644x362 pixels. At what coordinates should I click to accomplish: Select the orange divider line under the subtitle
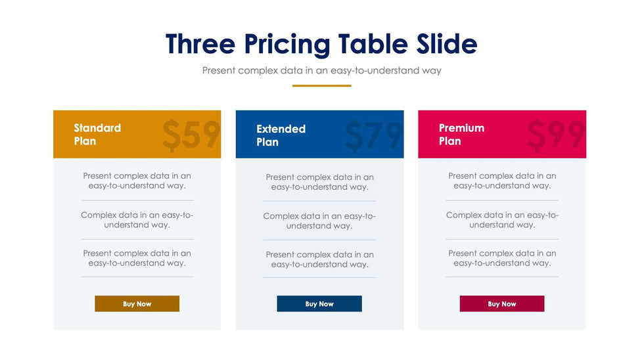point(321,85)
